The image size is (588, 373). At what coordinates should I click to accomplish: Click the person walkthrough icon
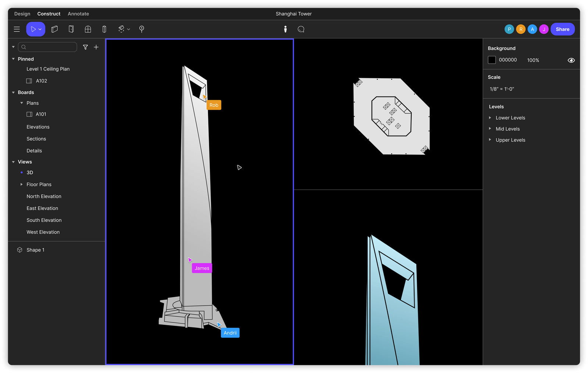pyautogui.click(x=285, y=29)
